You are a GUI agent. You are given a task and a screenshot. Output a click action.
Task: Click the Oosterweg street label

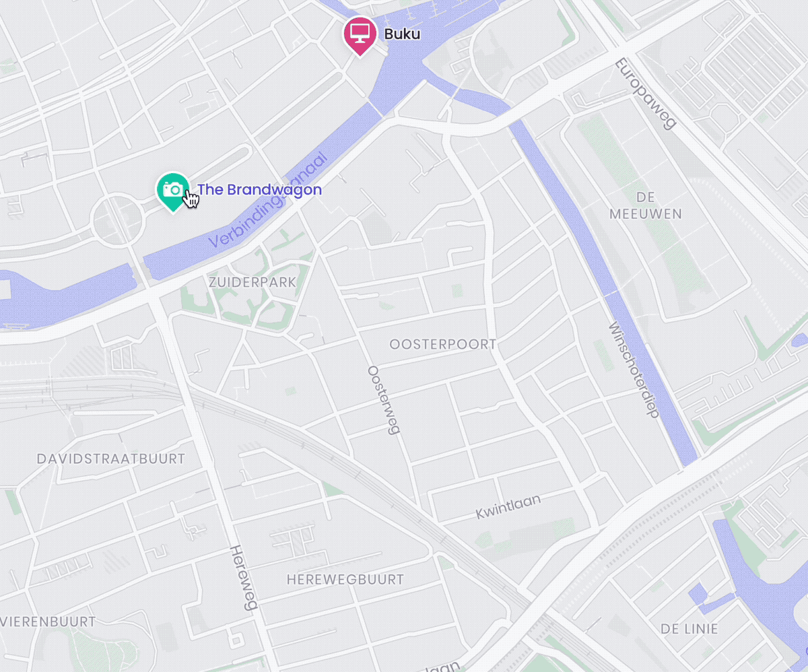384,400
